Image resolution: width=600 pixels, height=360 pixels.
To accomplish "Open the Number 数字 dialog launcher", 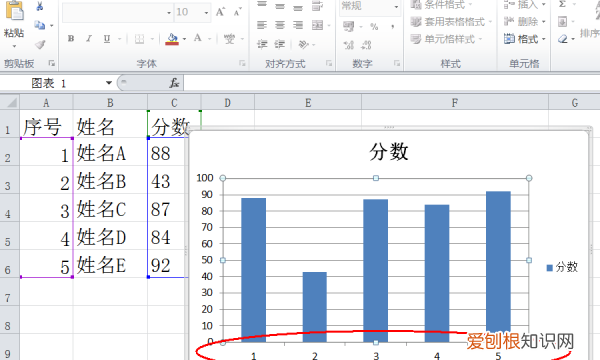I will pyautogui.click(x=397, y=63).
